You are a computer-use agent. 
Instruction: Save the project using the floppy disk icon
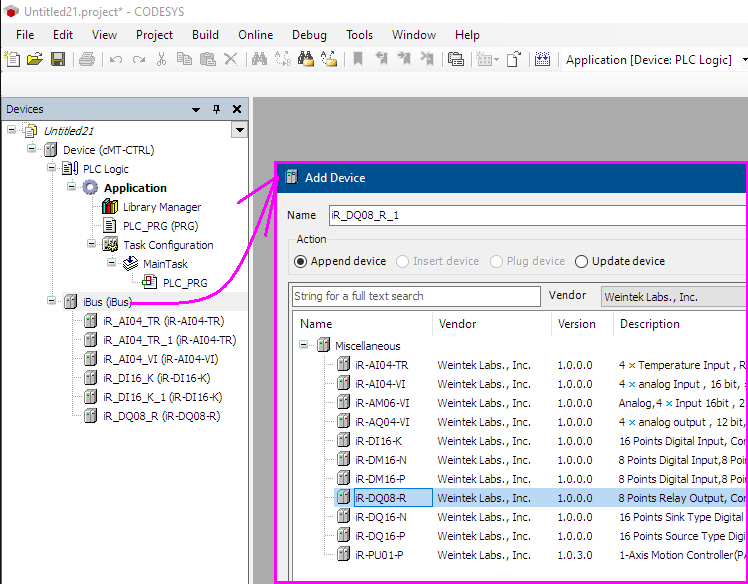58,60
